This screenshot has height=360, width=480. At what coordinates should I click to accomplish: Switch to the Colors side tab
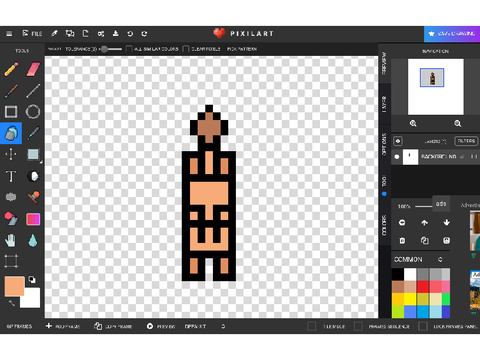pos(384,225)
